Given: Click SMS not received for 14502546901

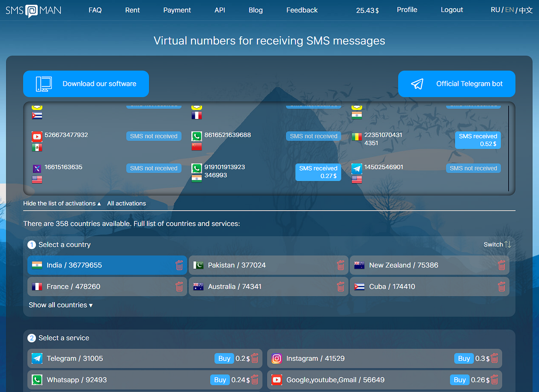Looking at the screenshot, I should 473,168.
